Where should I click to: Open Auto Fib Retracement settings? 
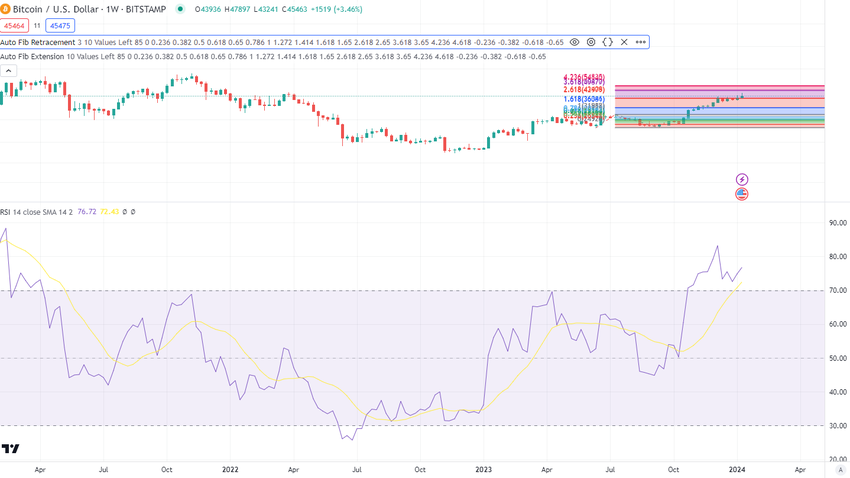591,42
